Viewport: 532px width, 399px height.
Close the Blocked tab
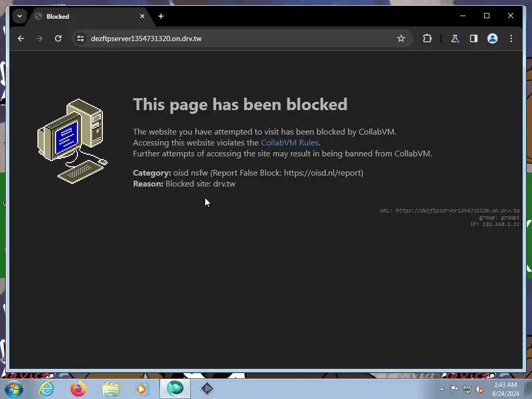point(142,16)
